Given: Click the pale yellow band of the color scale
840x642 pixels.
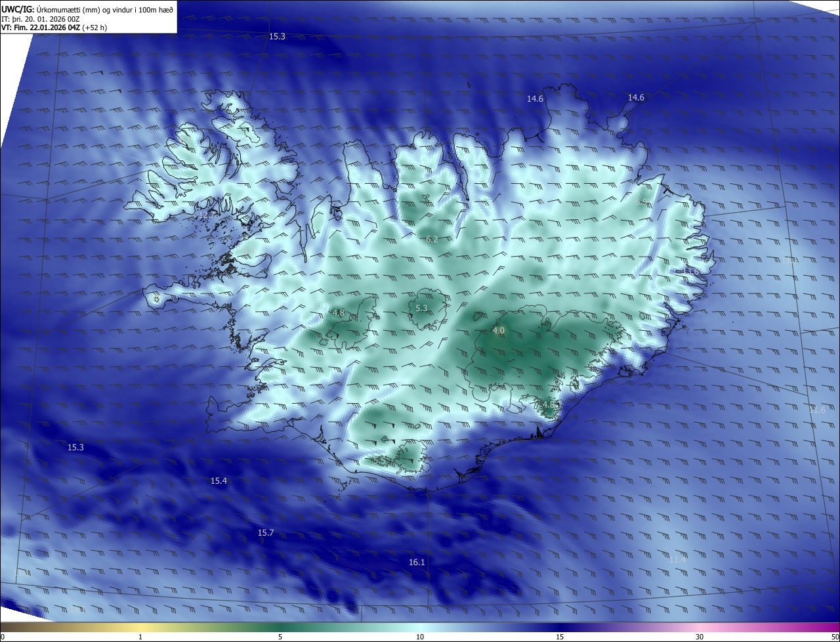Looking at the screenshot, I should click(141, 627).
